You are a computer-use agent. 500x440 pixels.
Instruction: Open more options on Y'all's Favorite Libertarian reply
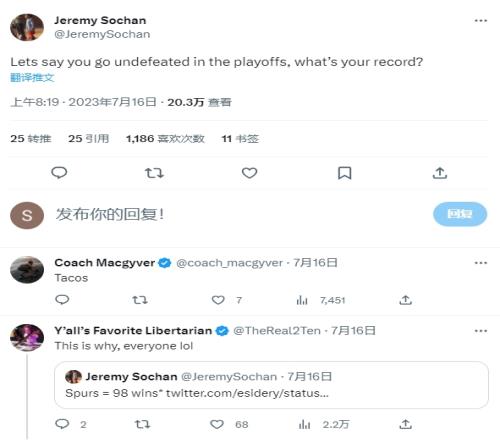(481, 331)
